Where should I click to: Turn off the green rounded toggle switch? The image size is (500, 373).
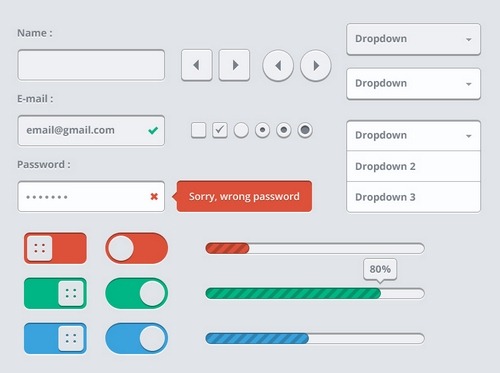137,293
